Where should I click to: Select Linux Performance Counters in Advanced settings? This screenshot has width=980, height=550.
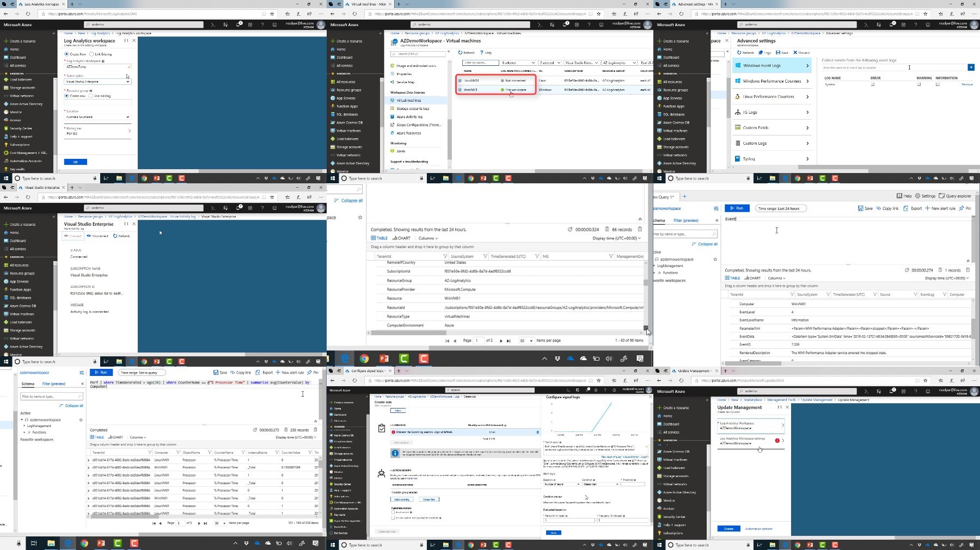tap(772, 97)
